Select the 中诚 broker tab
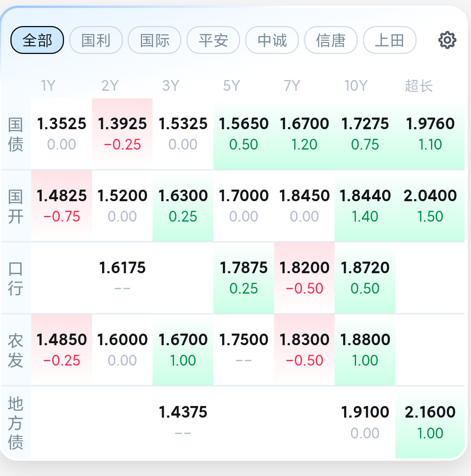471x476 pixels. point(272,40)
